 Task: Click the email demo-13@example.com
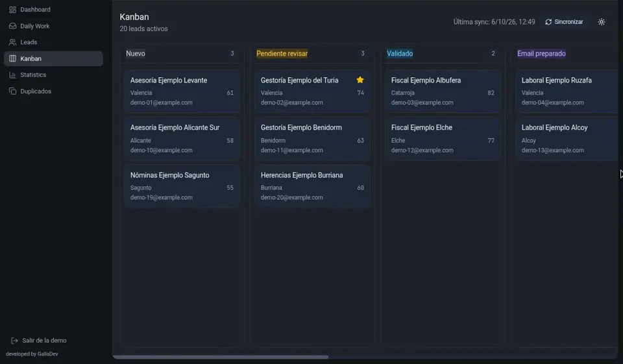[x=553, y=151]
